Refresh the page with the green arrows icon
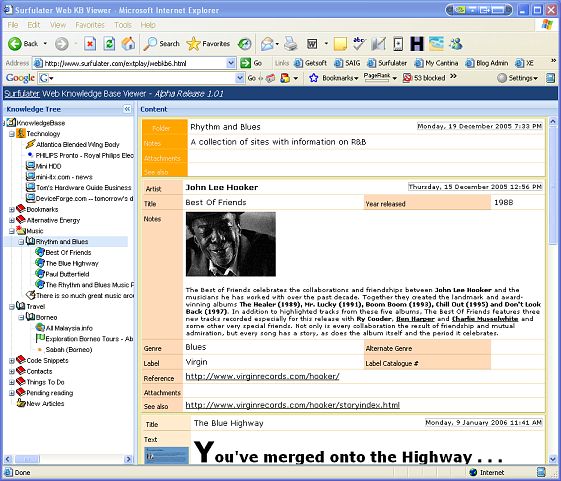 coord(109,44)
